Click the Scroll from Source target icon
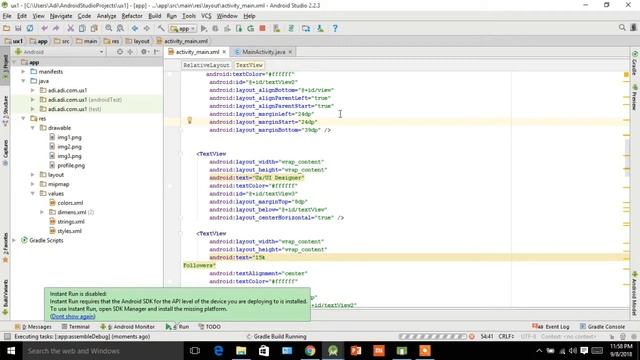Screen dimensions: 640x360 (x=120, y=52)
